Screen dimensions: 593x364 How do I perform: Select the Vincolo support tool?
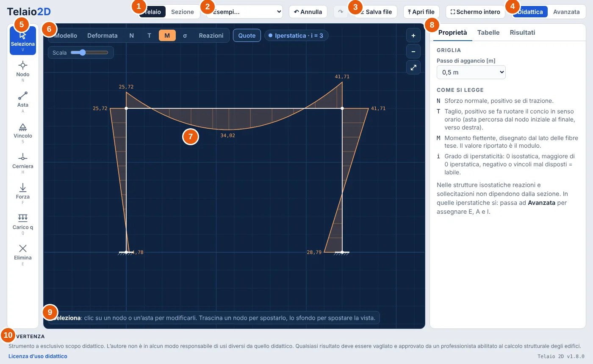[23, 132]
